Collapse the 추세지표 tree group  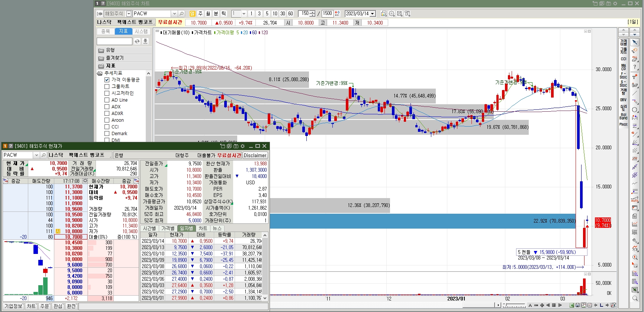tap(100, 73)
